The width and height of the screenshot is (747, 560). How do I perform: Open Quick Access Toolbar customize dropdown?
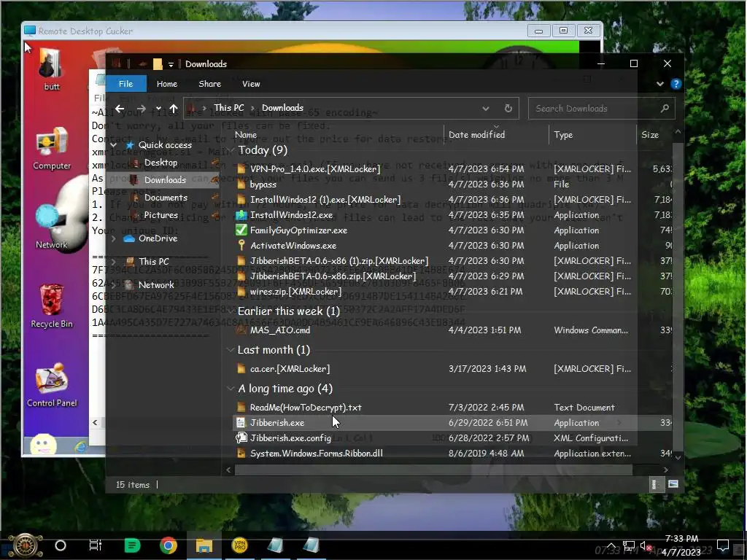pos(171,64)
